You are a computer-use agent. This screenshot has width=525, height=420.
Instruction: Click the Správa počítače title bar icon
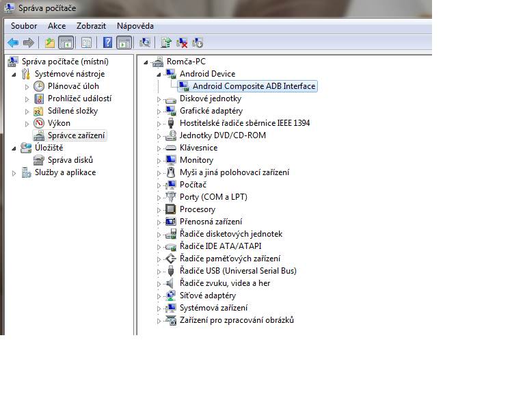coord(10,8)
